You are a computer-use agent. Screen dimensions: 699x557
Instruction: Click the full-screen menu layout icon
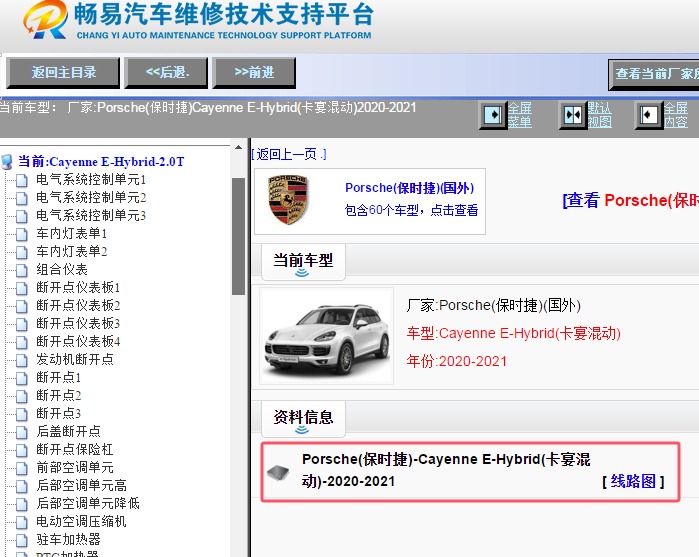493,115
